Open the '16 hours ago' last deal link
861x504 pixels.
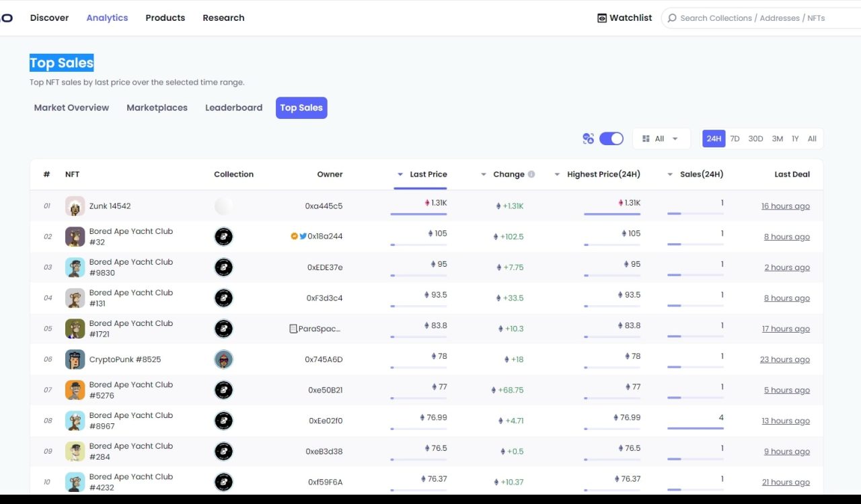click(x=785, y=206)
